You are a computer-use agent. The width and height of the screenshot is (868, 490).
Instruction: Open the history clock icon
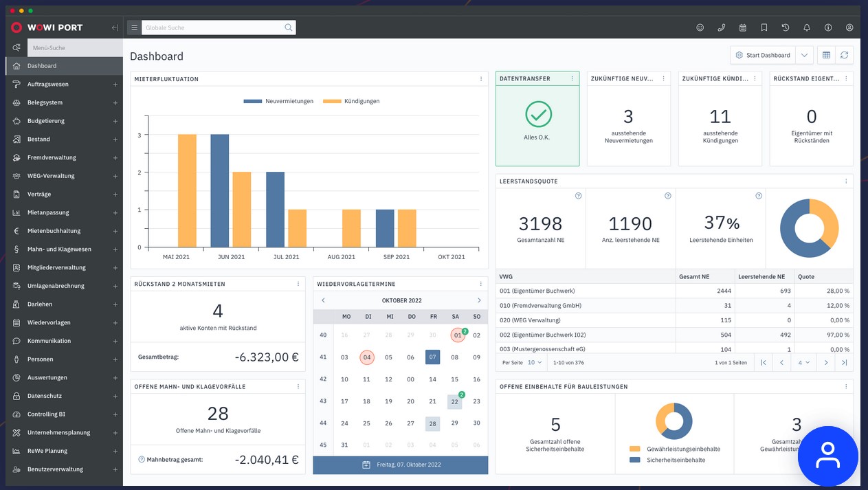[786, 27]
